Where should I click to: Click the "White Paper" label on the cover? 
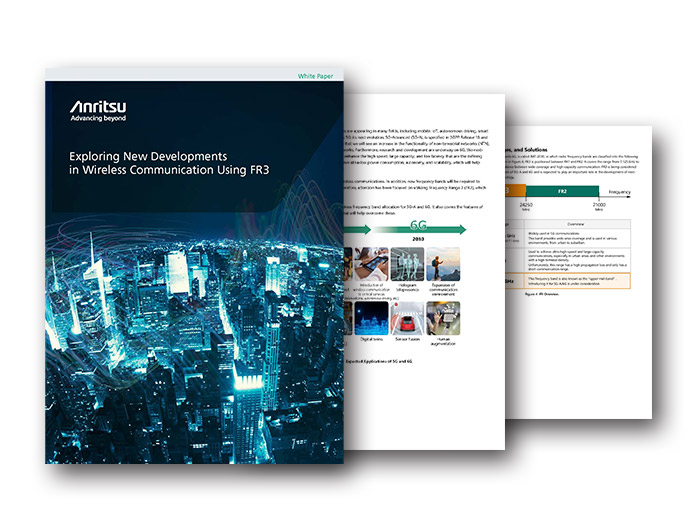click(315, 76)
